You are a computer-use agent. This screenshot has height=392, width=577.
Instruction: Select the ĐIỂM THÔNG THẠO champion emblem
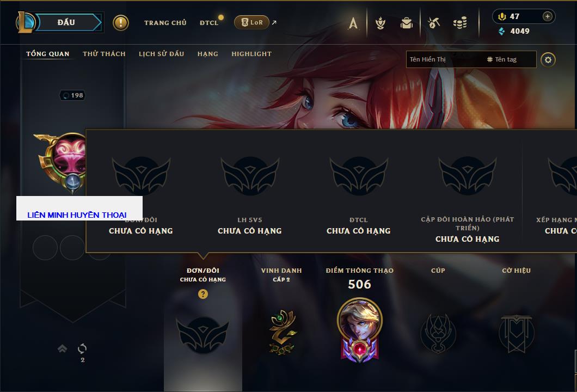pyautogui.click(x=359, y=330)
